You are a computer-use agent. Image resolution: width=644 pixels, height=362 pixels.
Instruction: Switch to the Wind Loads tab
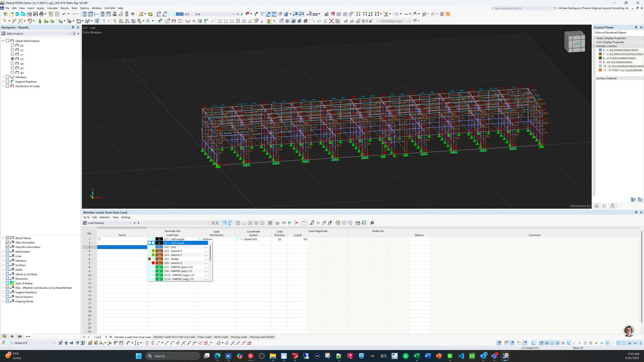221,337
